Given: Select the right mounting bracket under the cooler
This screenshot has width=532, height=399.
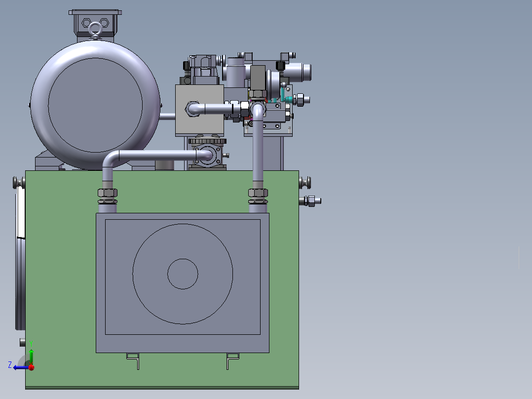Looking at the screenshot, I should coord(233,361).
